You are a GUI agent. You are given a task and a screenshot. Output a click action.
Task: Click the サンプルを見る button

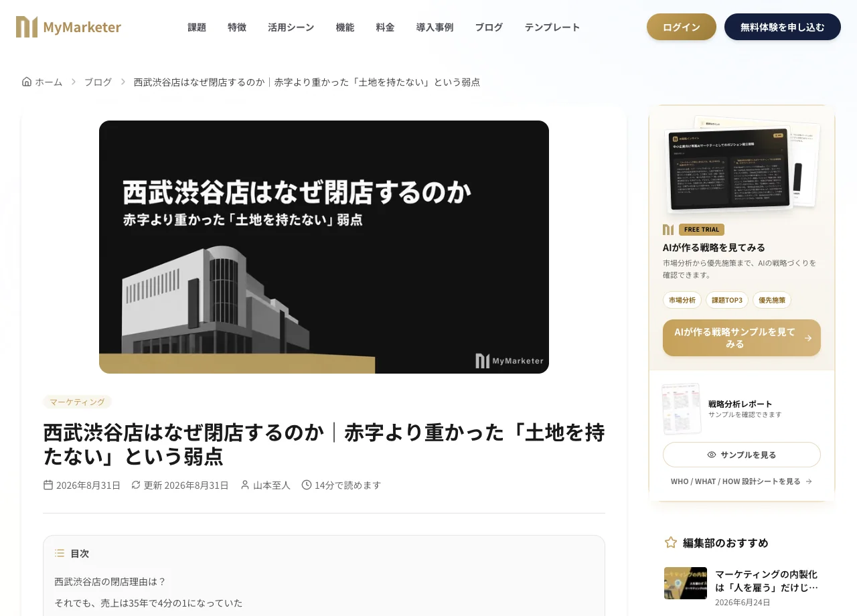[x=742, y=455]
